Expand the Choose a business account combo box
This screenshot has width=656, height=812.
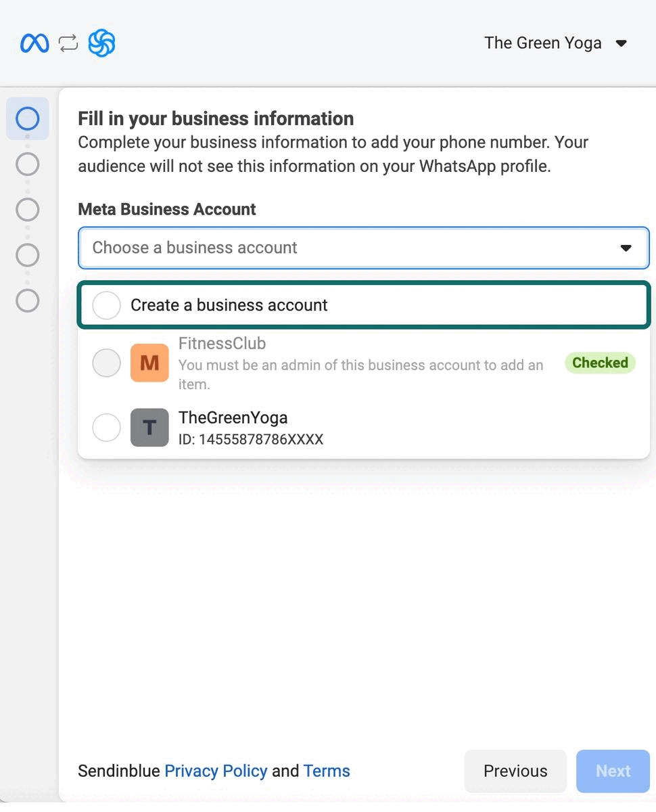point(364,248)
